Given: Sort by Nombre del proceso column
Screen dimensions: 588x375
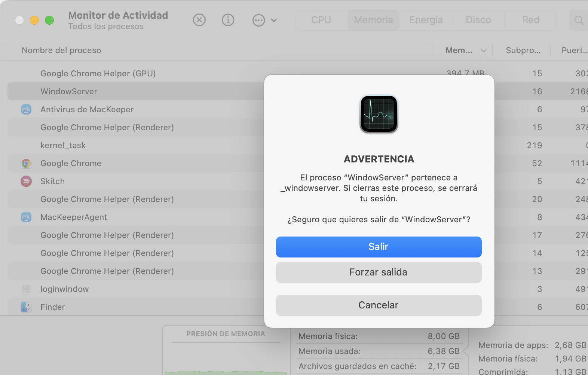Looking at the screenshot, I should point(61,50).
